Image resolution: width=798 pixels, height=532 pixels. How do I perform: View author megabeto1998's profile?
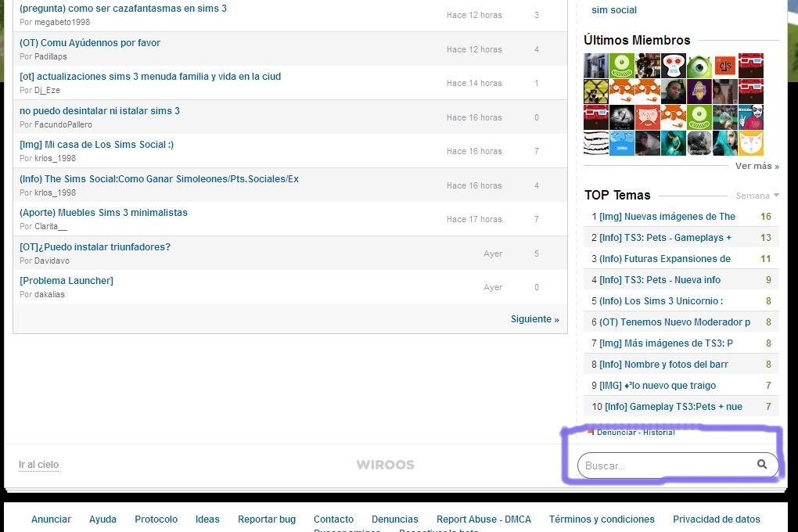[62, 23]
